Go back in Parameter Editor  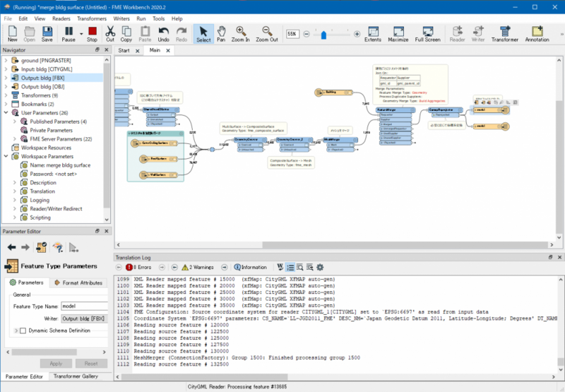click(11, 247)
